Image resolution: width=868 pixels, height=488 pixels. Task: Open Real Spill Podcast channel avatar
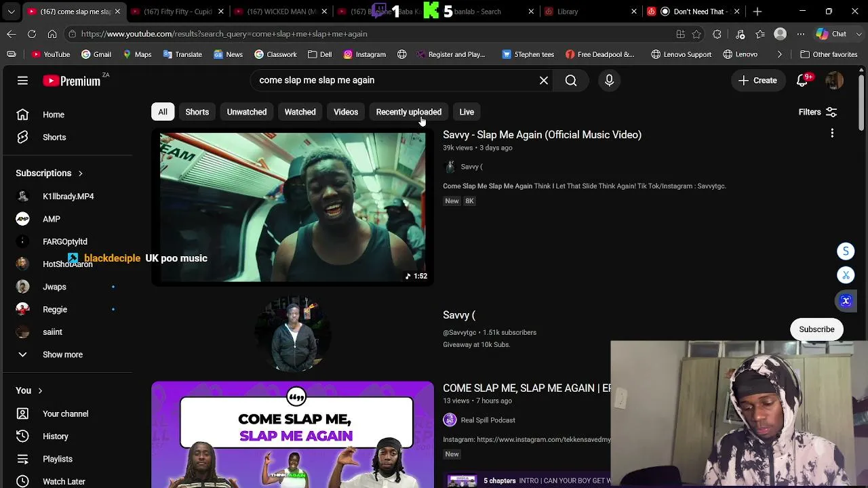[x=450, y=420]
